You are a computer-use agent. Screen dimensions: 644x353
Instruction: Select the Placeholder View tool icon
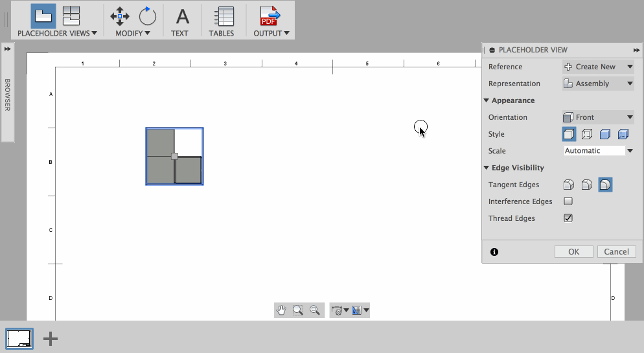pos(43,16)
